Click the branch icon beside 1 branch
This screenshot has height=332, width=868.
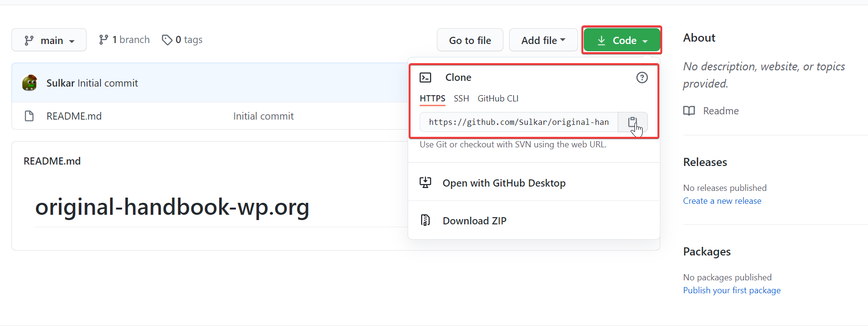[x=103, y=40]
